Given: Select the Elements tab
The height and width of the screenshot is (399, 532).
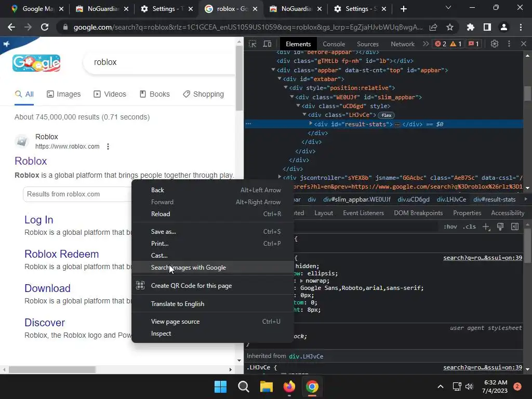Looking at the screenshot, I should click(x=298, y=44).
